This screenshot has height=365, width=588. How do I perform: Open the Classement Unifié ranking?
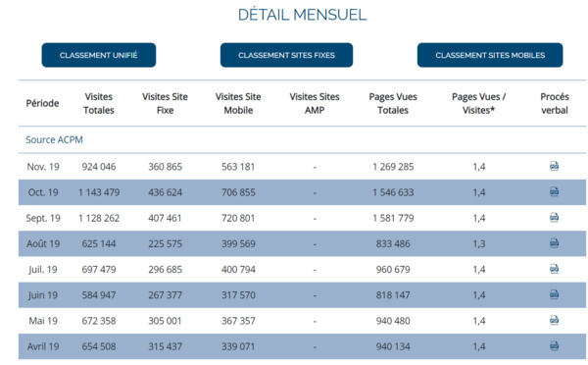click(99, 55)
